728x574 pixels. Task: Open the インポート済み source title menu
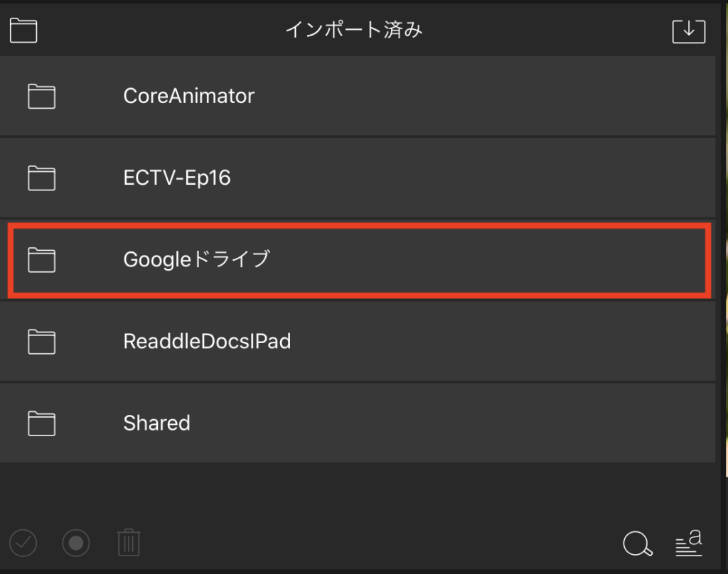pyautogui.click(x=354, y=30)
